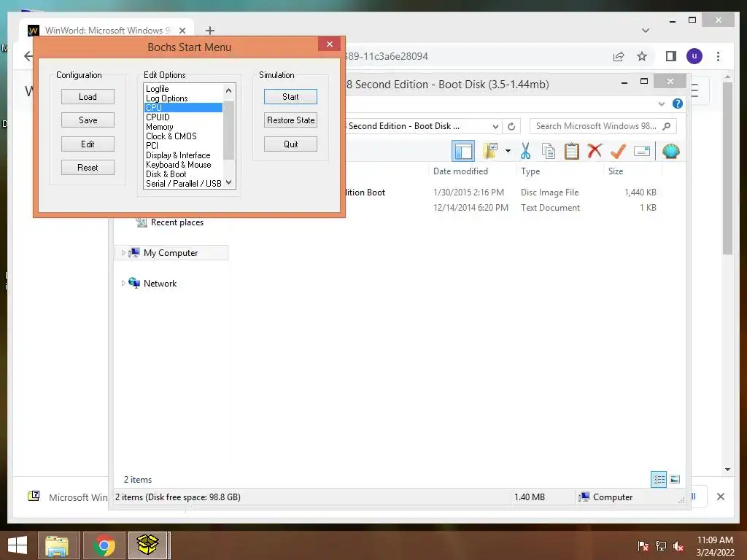Close the WinWorld Chrome tab
The image size is (747, 560).
(182, 31)
